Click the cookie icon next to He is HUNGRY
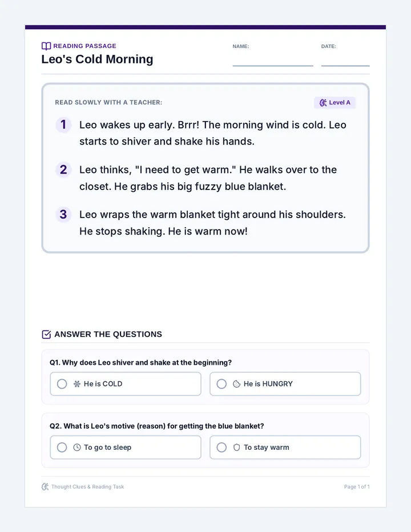 (236, 384)
